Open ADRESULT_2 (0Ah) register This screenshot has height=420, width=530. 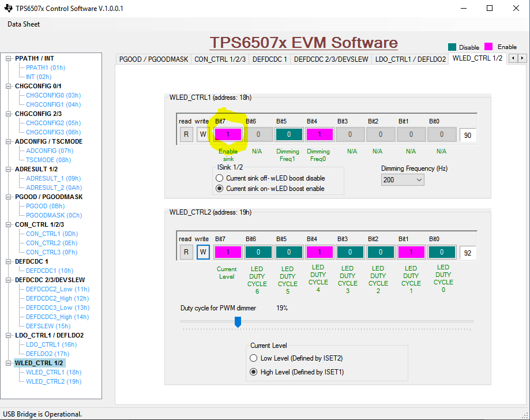[x=54, y=187]
